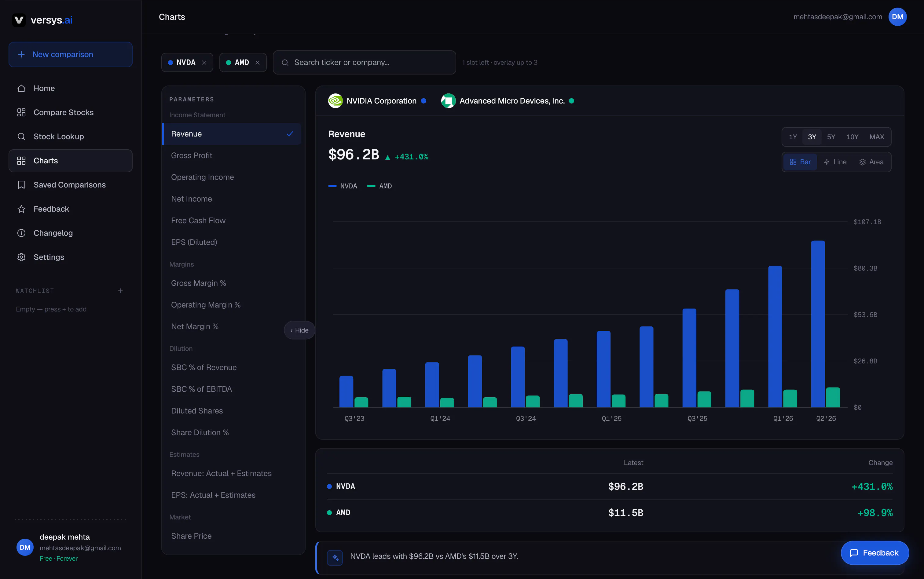Select the 3Y time range
The image size is (924, 579).
812,137
